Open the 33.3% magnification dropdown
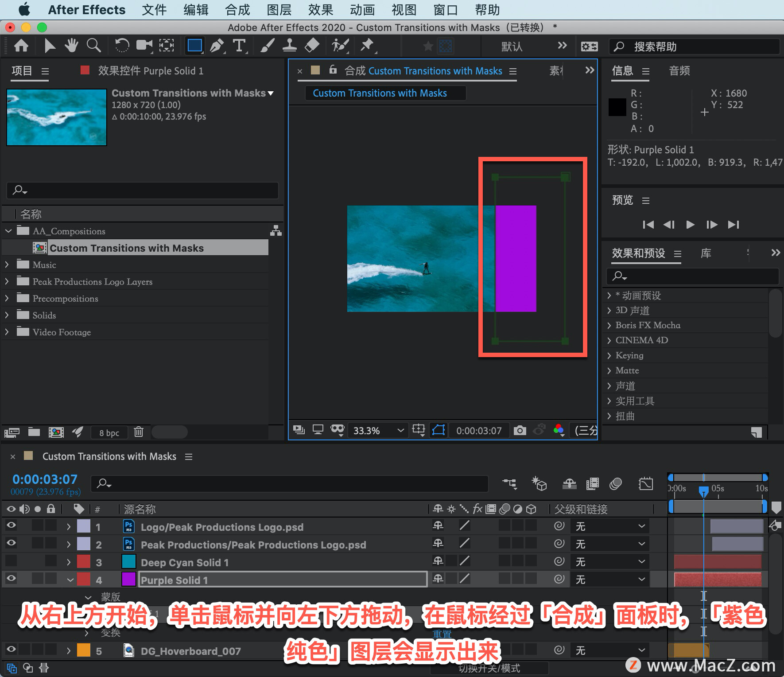The height and width of the screenshot is (677, 784). click(378, 430)
